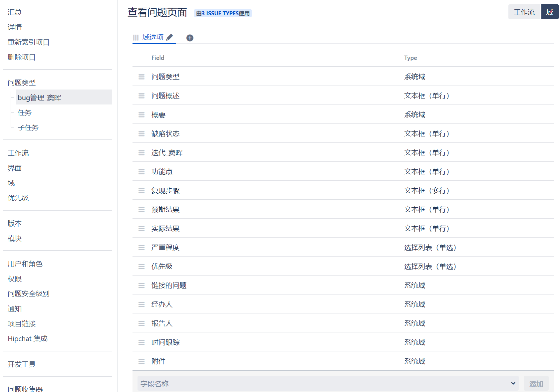Click the 由3 ISSUE TYPES使用 badge

[223, 13]
